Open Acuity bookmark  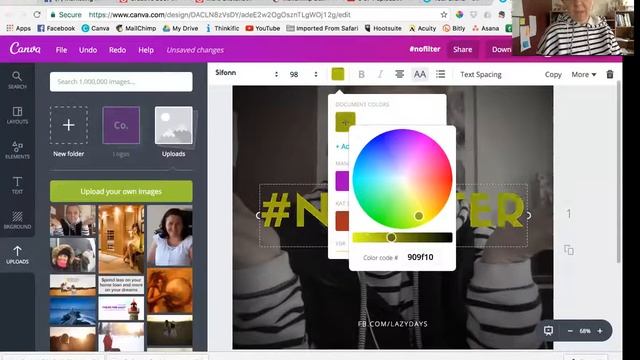pyautogui.click(x=422, y=28)
